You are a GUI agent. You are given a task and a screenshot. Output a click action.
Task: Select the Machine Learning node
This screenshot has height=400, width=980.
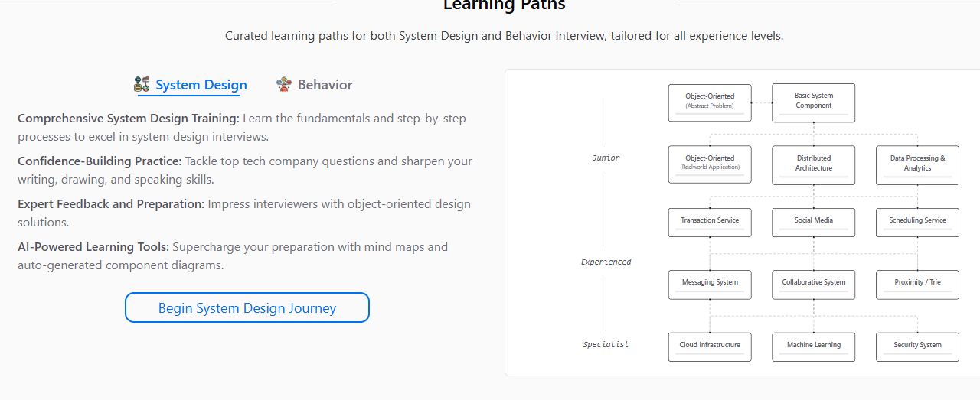click(813, 346)
